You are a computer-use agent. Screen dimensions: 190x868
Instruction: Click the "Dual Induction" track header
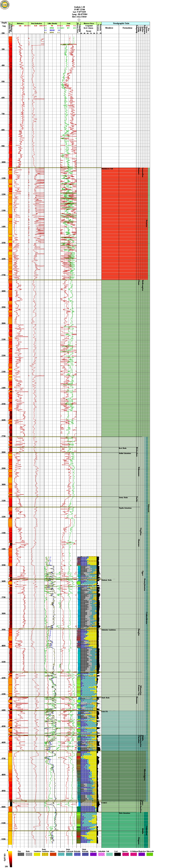tap(36, 24)
